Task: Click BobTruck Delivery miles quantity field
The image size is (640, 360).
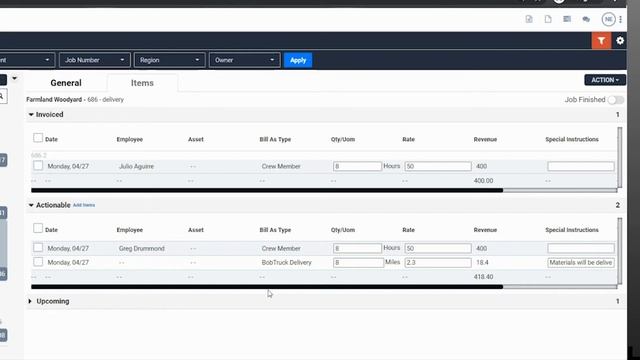Action: pyautogui.click(x=358, y=262)
